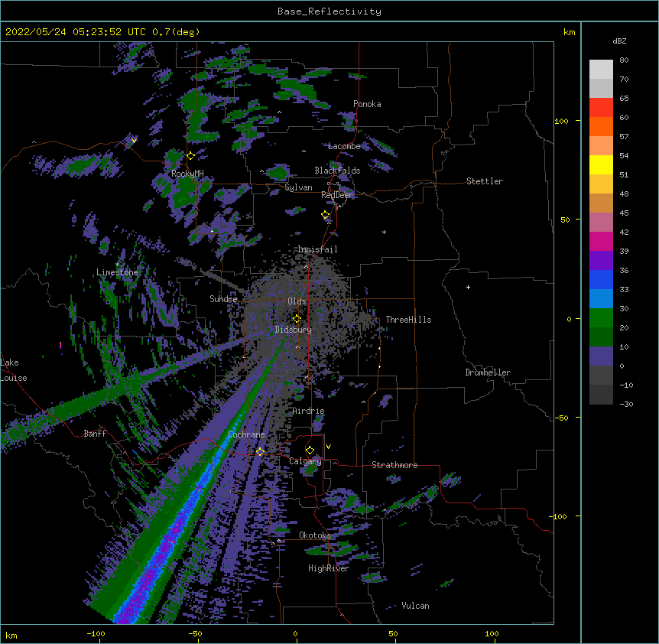The height and width of the screenshot is (644, 659).
Task: Click the Cochrane town label
Action: coord(246,434)
